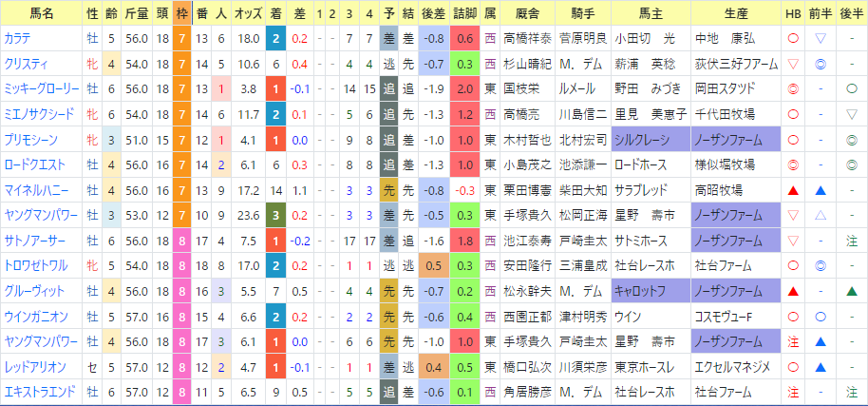Select owner cell シルクレーシ
Image resolution: width=868 pixels, height=406 pixels.
tap(651, 140)
